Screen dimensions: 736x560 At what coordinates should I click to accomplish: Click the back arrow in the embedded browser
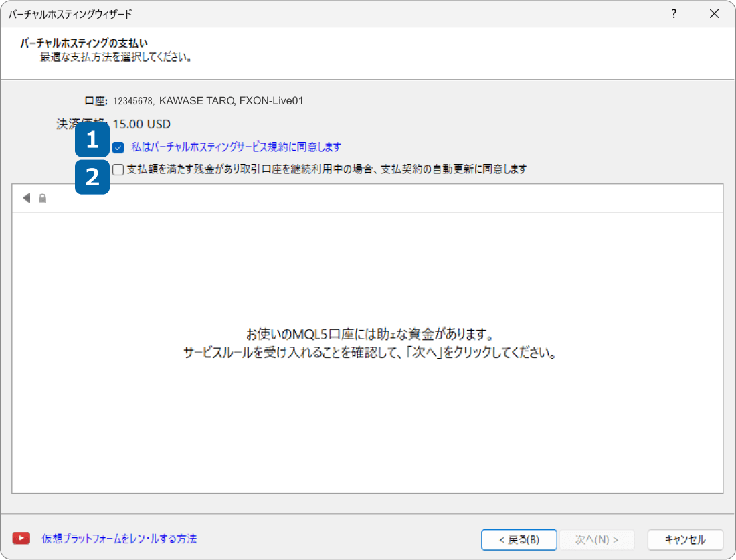pos(27,198)
